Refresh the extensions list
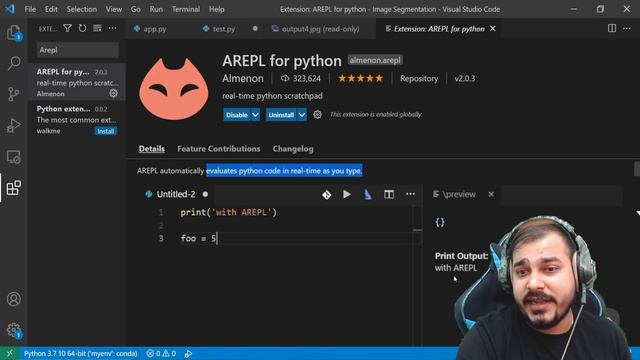 [82, 28]
